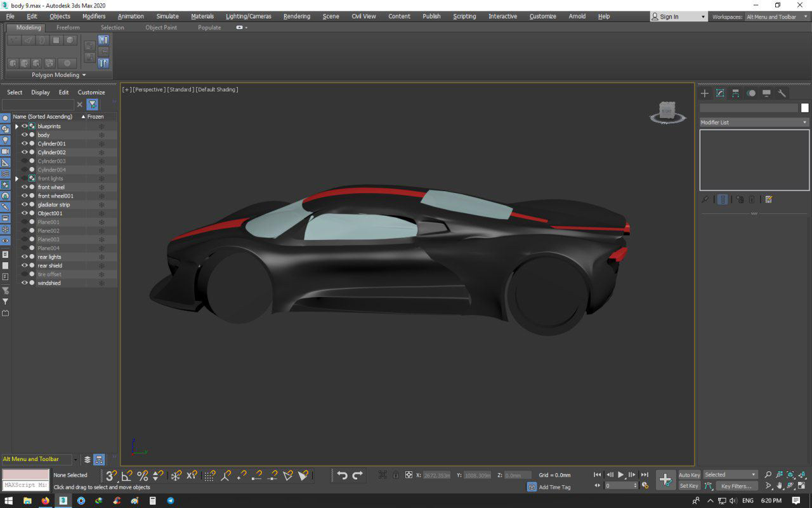Screen dimensions: 812x508
Task: Toggle visibility of rear lights
Action: pyautogui.click(x=25, y=257)
